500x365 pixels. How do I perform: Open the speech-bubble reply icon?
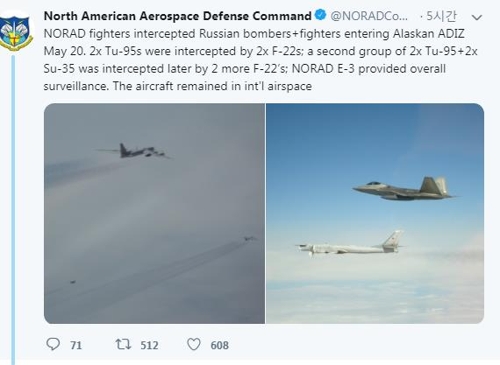[53, 344]
